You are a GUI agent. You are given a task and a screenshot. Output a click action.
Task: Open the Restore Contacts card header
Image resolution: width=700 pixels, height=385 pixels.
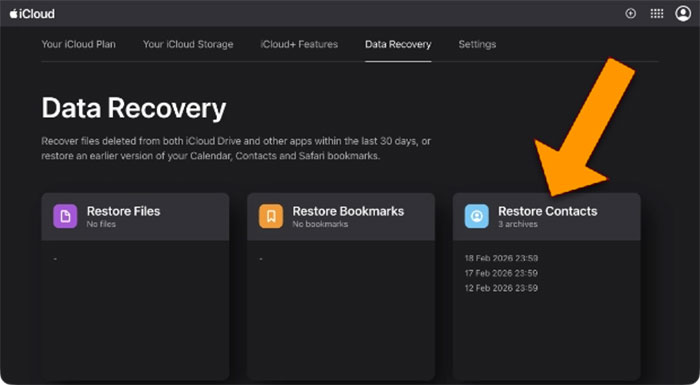(547, 217)
